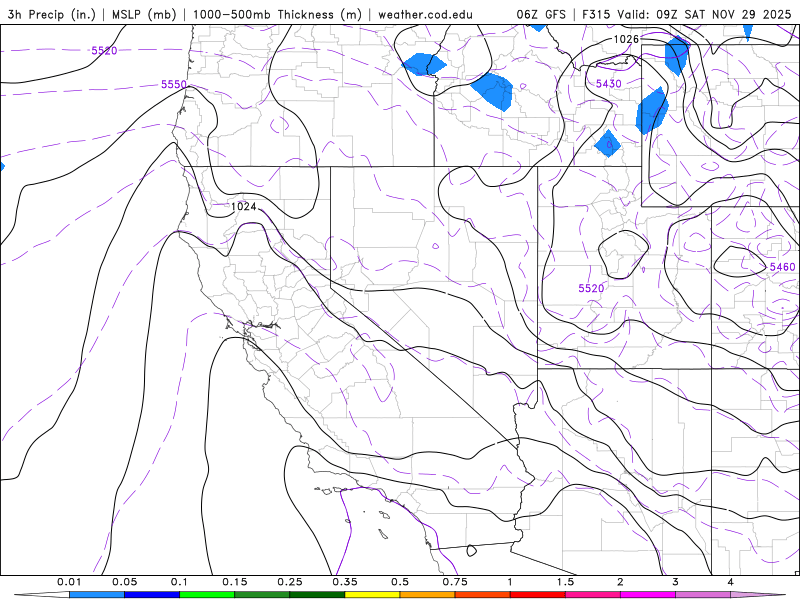
Task: Click the purple 5550 thickness contour label
Action: [174, 84]
